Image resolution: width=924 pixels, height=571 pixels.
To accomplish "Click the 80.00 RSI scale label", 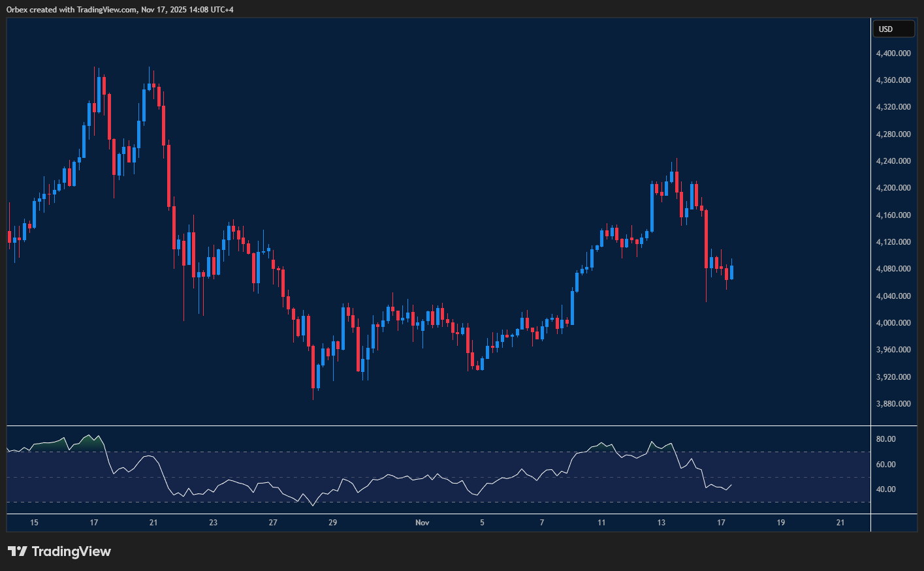I will [887, 439].
